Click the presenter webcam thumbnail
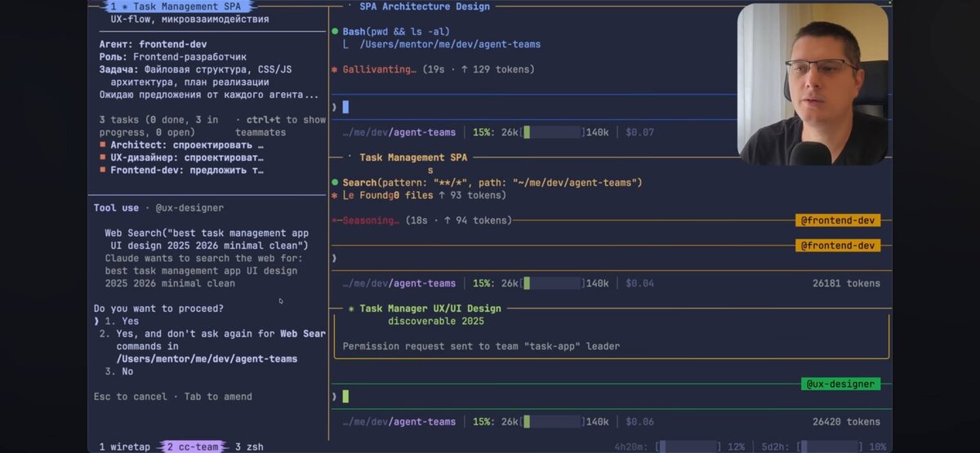The image size is (980, 453). 812,85
